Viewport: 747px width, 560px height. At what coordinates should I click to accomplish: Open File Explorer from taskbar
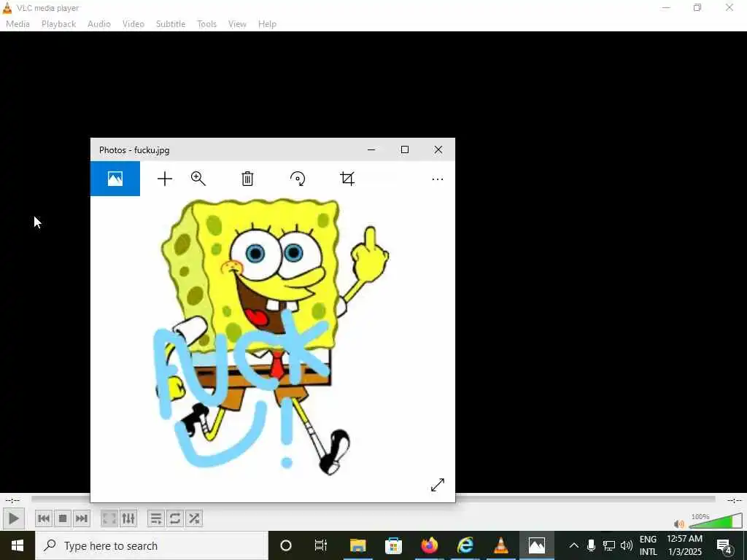(x=357, y=545)
